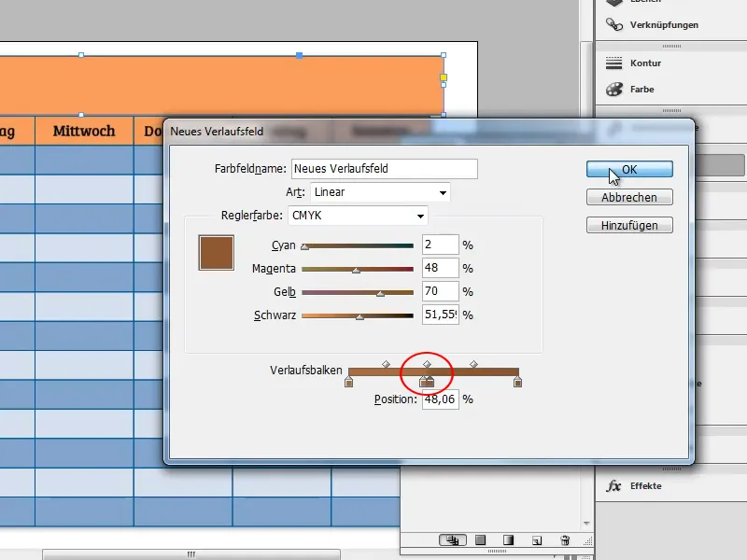The height and width of the screenshot is (560, 747).
Task: Click the blue top-edge handle on orange frame
Action: (299, 55)
